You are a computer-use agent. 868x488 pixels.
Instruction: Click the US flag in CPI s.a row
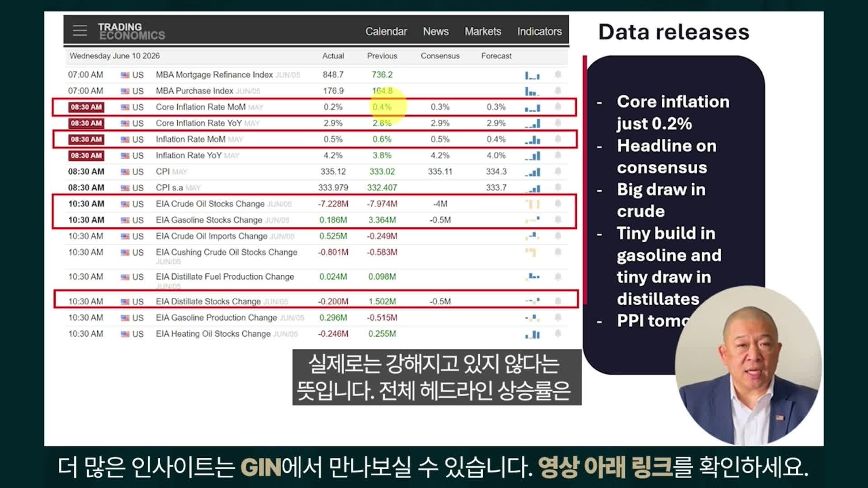125,188
